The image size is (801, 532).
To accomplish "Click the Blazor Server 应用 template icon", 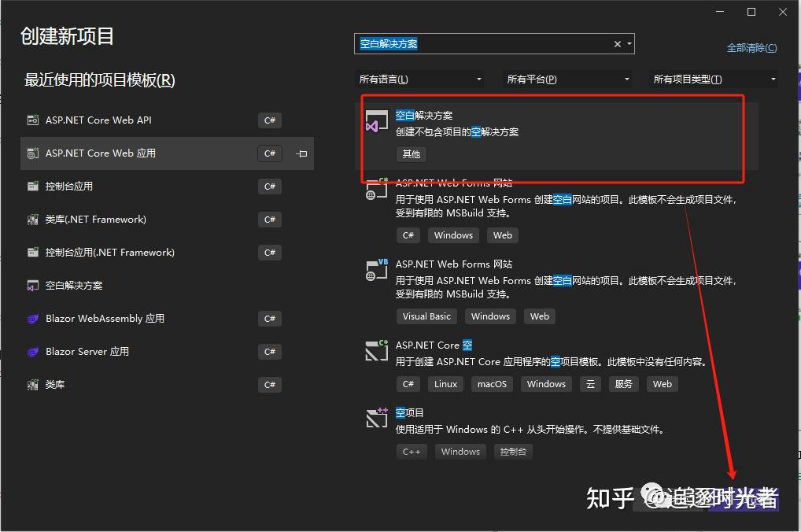I will pos(32,352).
